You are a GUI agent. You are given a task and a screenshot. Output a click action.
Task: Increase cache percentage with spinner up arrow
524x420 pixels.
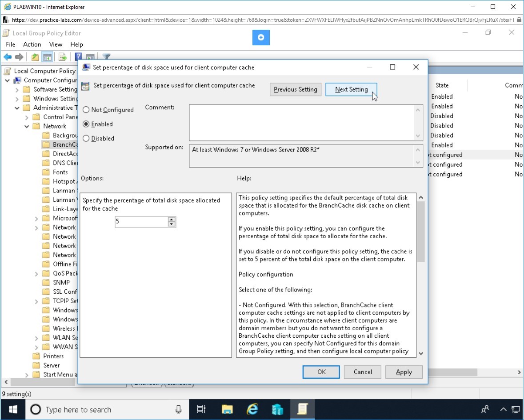(x=172, y=219)
